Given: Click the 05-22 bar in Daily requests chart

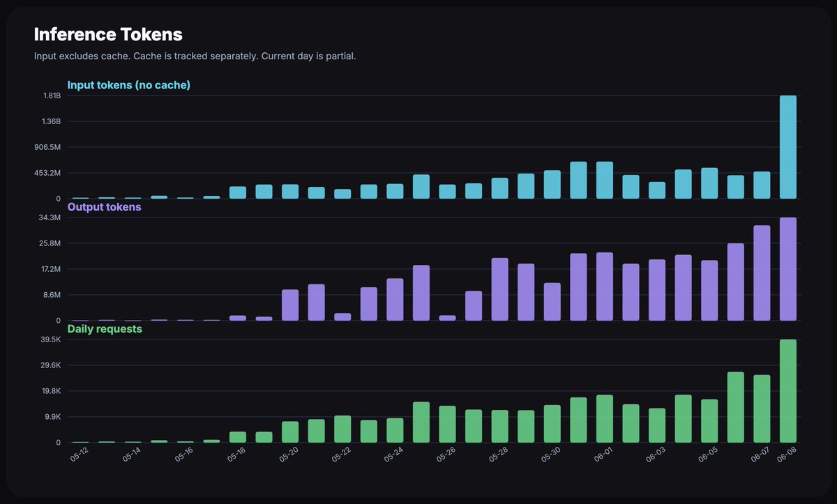Looking at the screenshot, I should pyautogui.click(x=342, y=429).
